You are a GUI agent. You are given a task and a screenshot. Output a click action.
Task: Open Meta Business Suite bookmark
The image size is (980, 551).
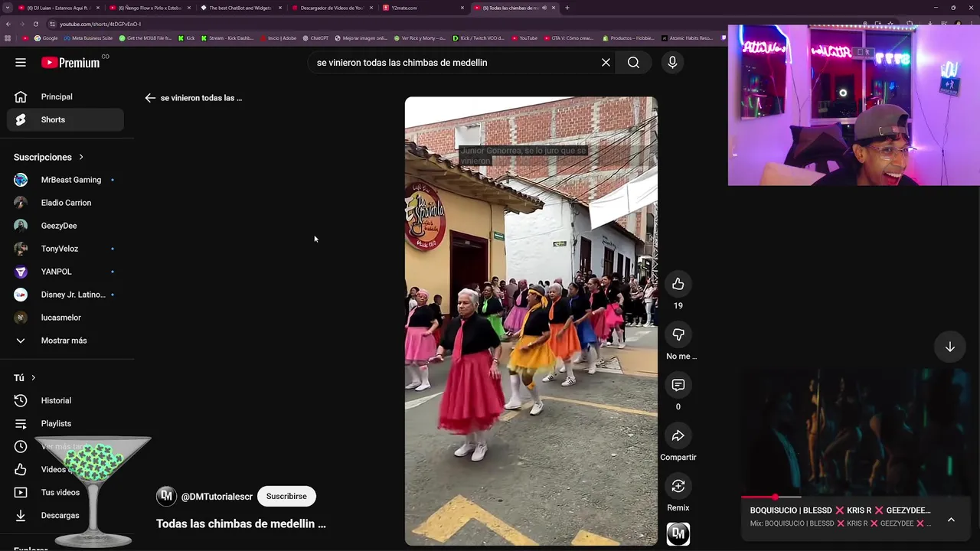click(88, 38)
